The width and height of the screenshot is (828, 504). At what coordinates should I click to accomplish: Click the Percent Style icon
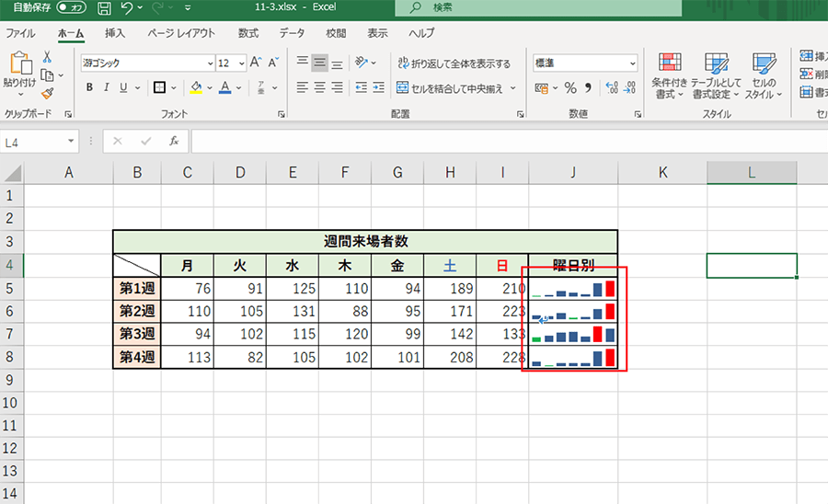point(570,88)
